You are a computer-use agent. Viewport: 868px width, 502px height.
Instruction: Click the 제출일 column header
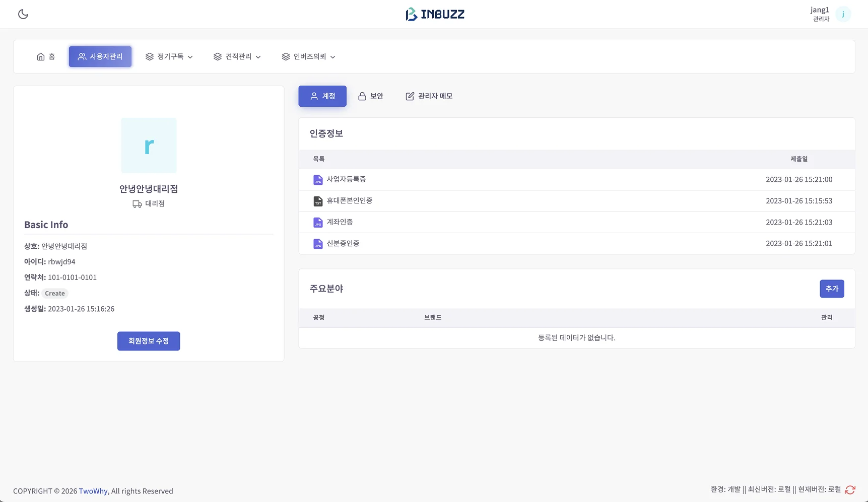click(799, 159)
